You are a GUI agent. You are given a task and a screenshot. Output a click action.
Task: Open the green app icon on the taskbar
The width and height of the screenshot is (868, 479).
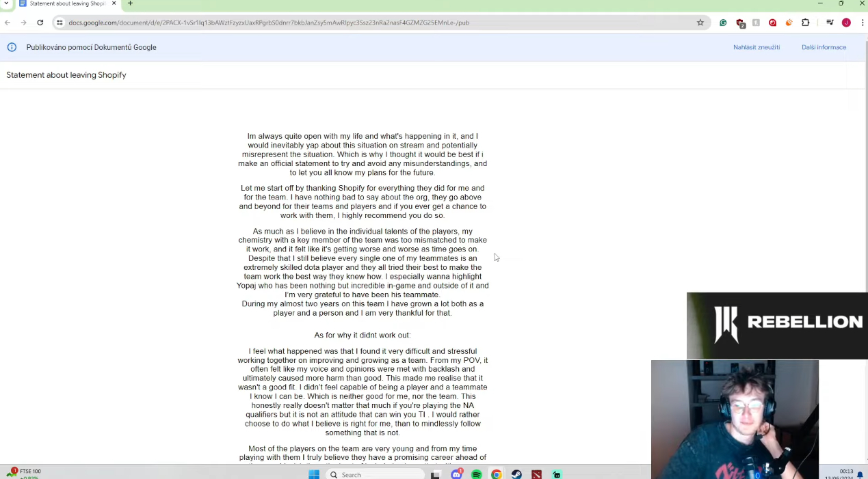(x=557, y=474)
